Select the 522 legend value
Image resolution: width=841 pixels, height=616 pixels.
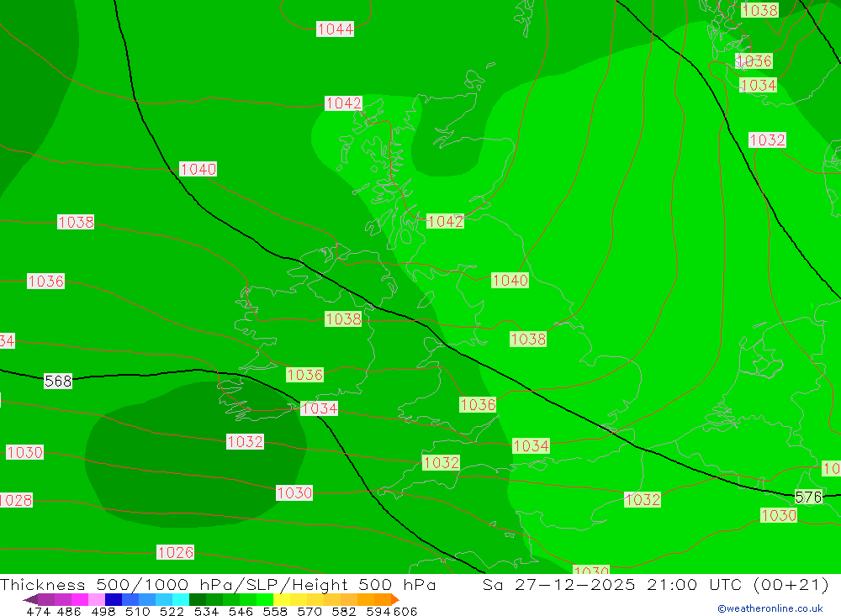pyautogui.click(x=172, y=611)
